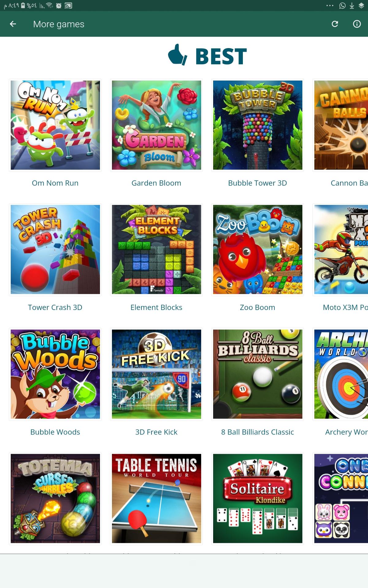
Task: Choose the Zoo Boom game thumbnail
Action: tap(258, 250)
